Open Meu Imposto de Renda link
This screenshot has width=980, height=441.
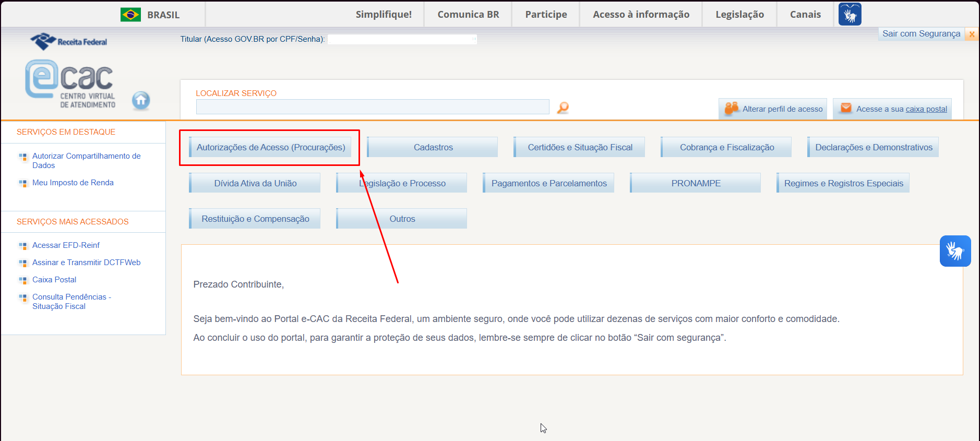[73, 183]
